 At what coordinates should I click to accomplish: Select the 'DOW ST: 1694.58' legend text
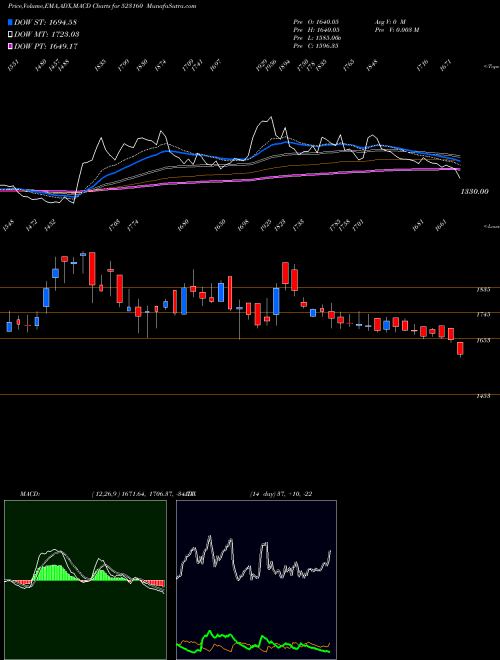click(x=45, y=22)
